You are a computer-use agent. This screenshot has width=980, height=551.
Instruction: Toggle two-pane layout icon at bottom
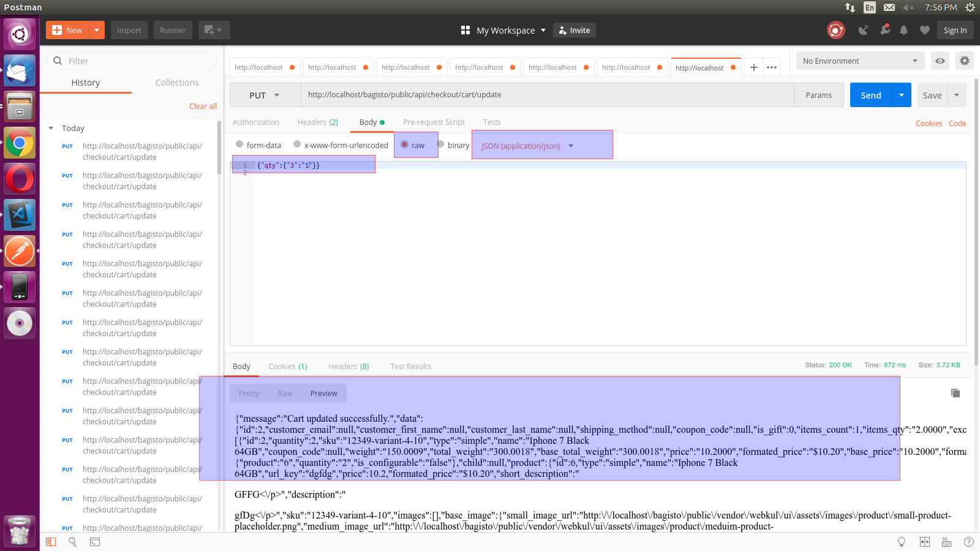(925, 542)
